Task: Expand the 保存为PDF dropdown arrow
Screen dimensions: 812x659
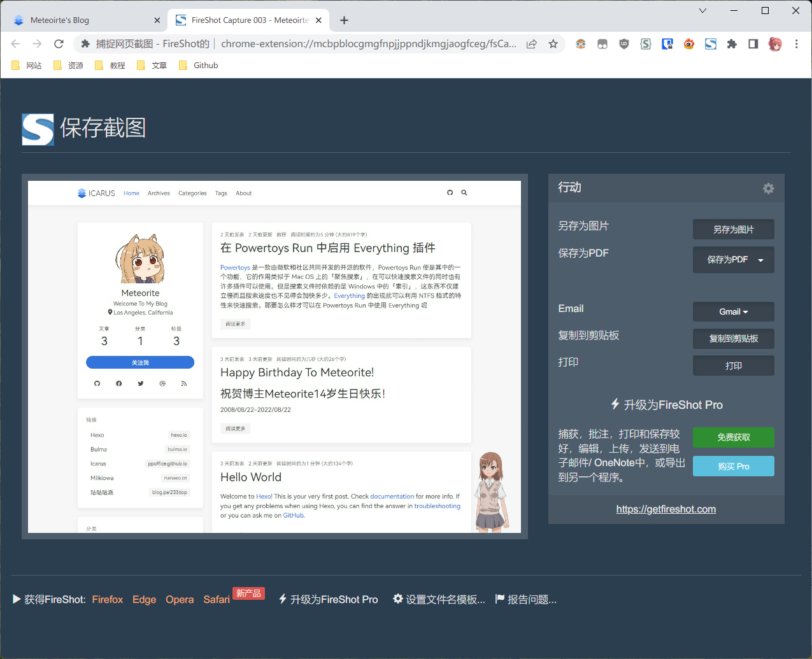Action: [x=760, y=260]
